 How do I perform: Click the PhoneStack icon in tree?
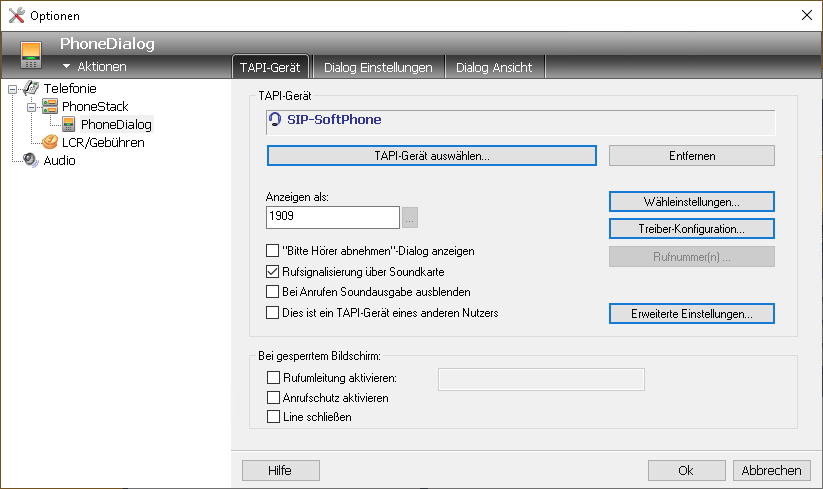49,106
